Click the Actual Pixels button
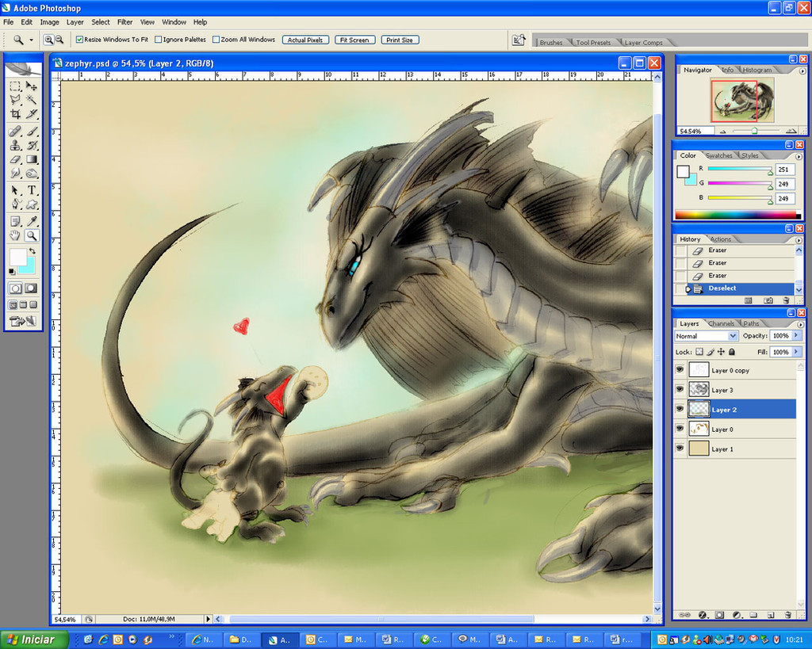The height and width of the screenshot is (649, 812). coord(305,40)
